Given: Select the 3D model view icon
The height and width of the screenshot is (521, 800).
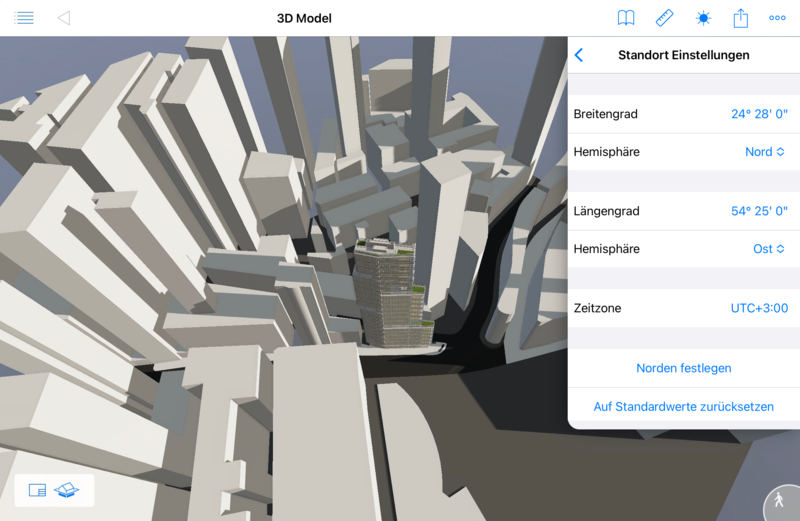Looking at the screenshot, I should click(x=66, y=490).
